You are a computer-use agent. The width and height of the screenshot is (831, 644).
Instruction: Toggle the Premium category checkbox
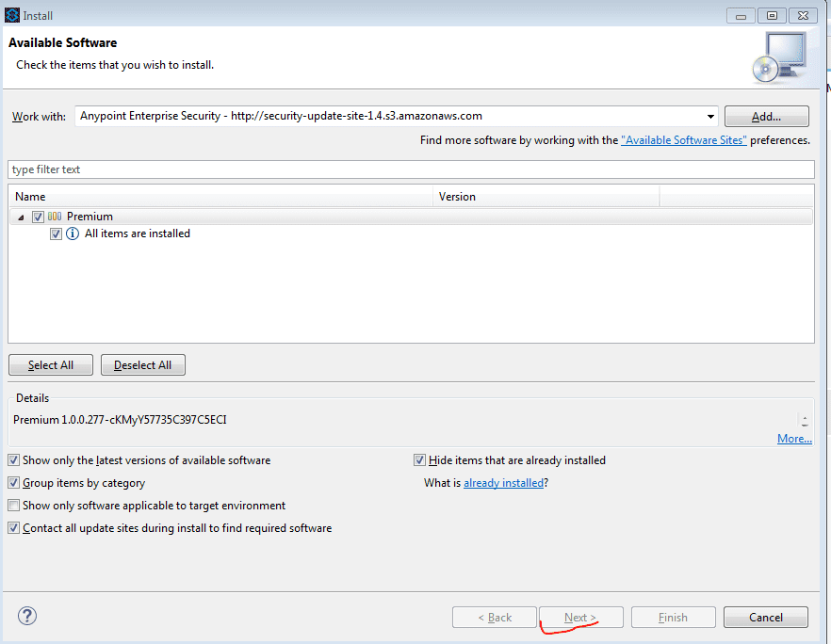point(38,217)
